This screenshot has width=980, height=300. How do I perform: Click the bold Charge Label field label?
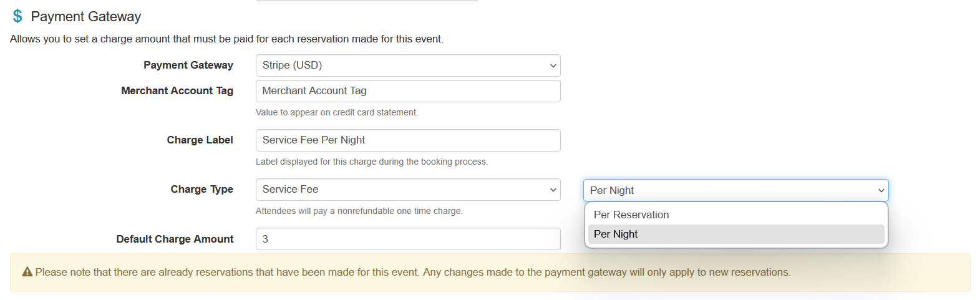200,140
